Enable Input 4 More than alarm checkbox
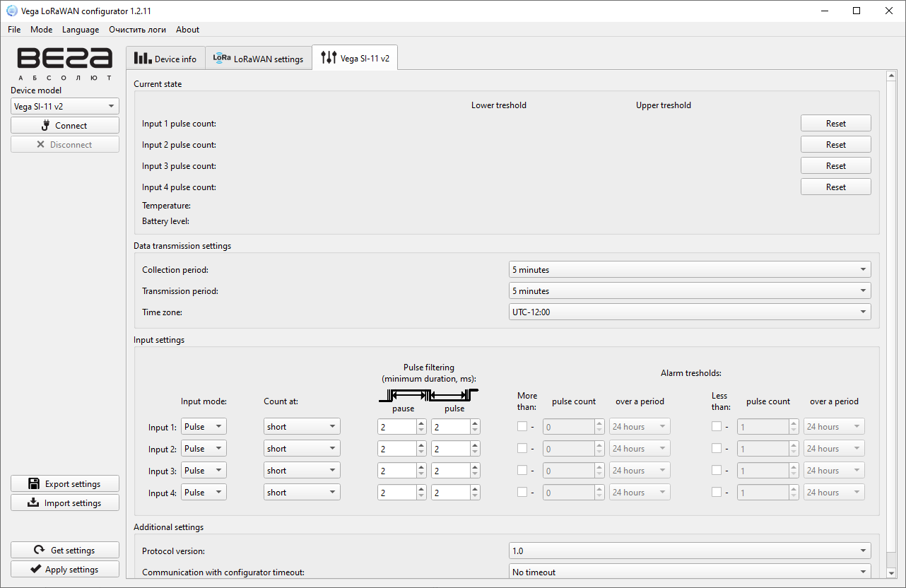The width and height of the screenshot is (906, 588). point(522,493)
